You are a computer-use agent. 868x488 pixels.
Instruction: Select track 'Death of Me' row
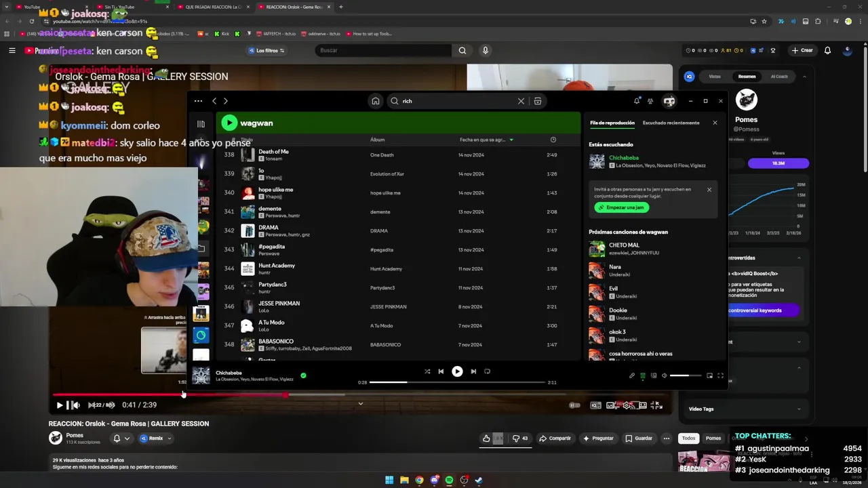pyautogui.click(x=398, y=155)
